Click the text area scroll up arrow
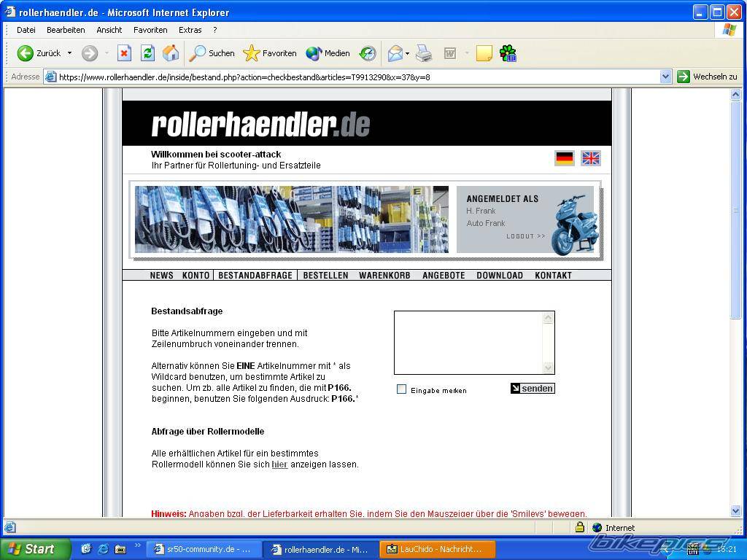The image size is (747, 560). point(549,318)
